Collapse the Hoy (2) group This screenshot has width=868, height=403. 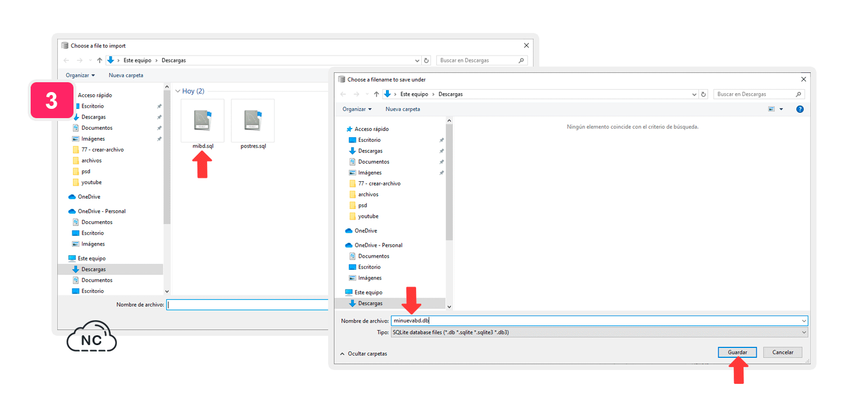coord(178,91)
